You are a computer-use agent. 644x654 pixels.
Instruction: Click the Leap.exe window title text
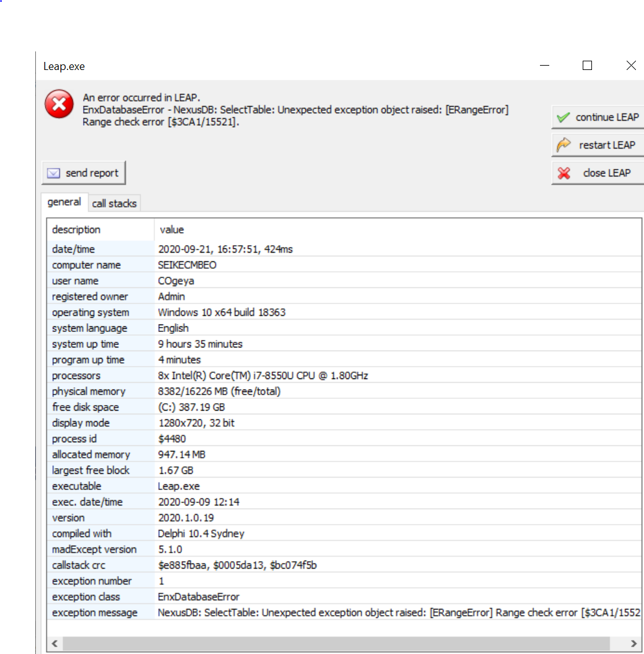point(64,66)
